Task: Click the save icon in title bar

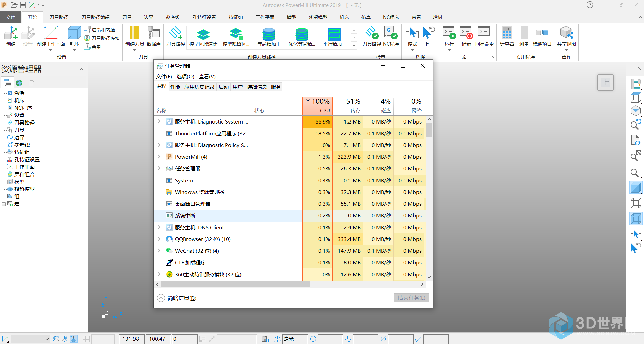Action: point(23,5)
